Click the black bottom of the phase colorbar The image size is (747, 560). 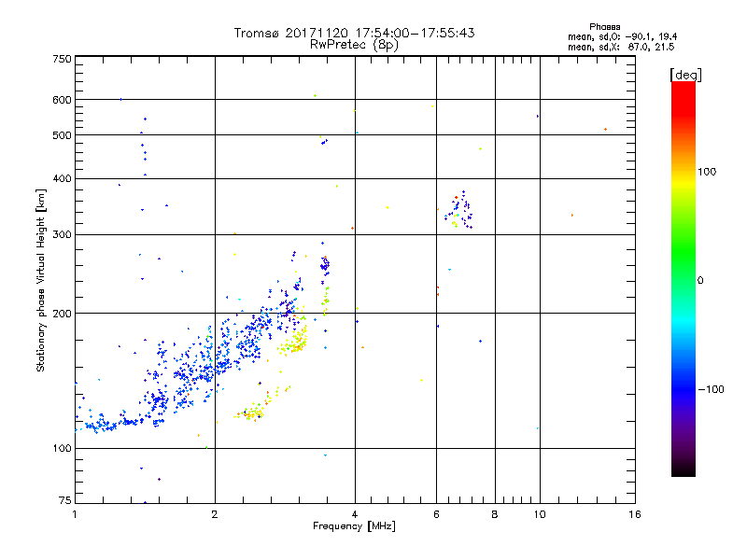point(684,469)
